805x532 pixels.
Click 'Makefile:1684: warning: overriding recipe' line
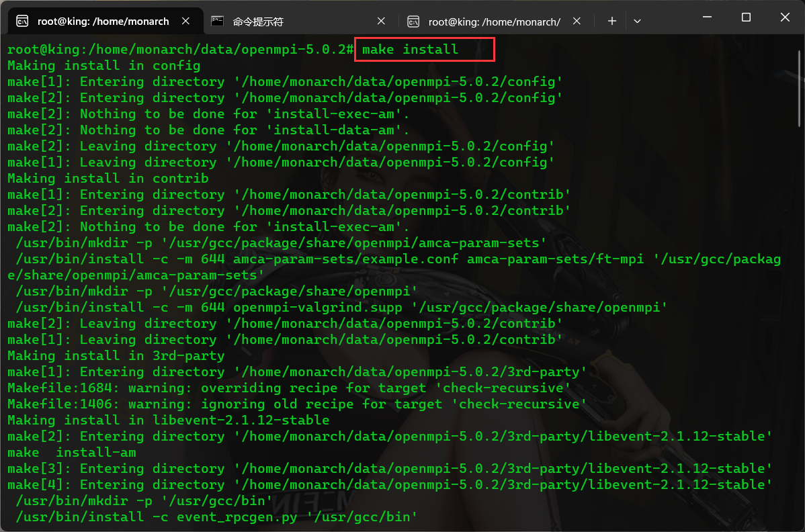(x=289, y=388)
